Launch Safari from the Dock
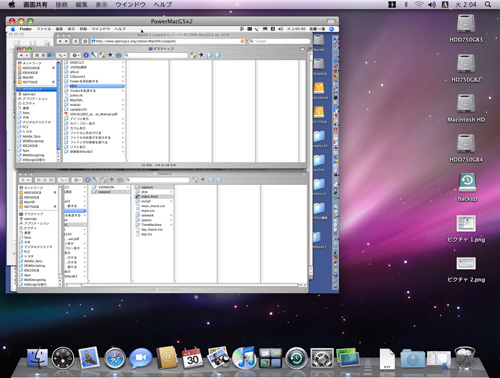This screenshot has height=378, width=500. [x=115, y=358]
